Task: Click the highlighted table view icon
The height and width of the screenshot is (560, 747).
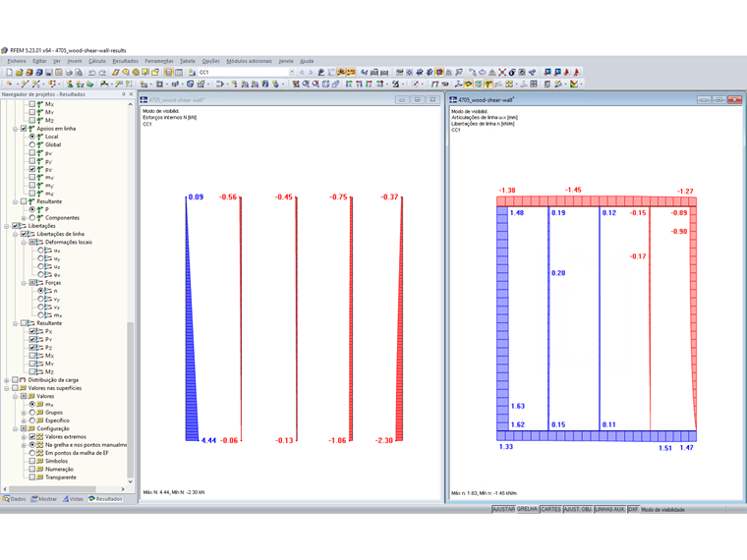Action: [169, 72]
